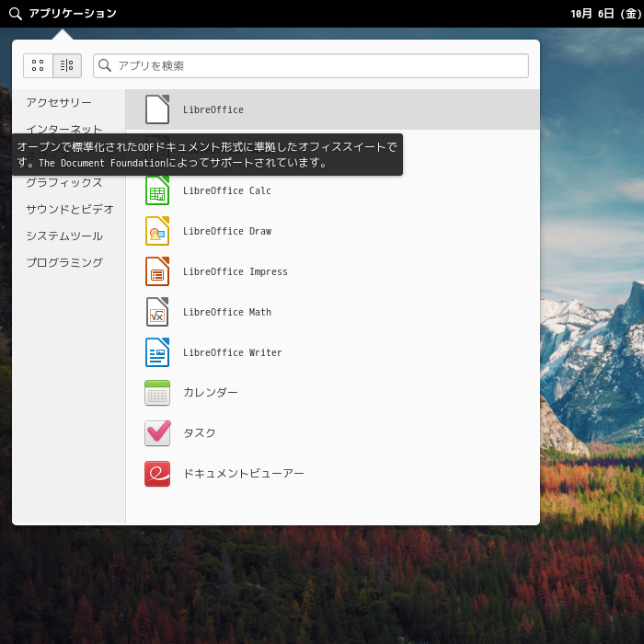Click the アプリを検索 search field
The height and width of the screenshot is (644, 644).
pos(311,65)
